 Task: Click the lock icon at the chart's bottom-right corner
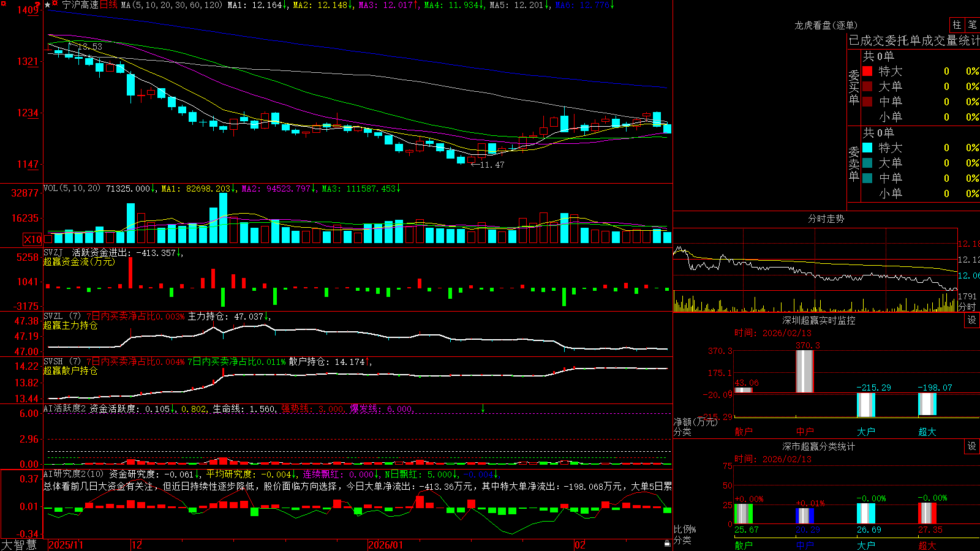click(668, 544)
